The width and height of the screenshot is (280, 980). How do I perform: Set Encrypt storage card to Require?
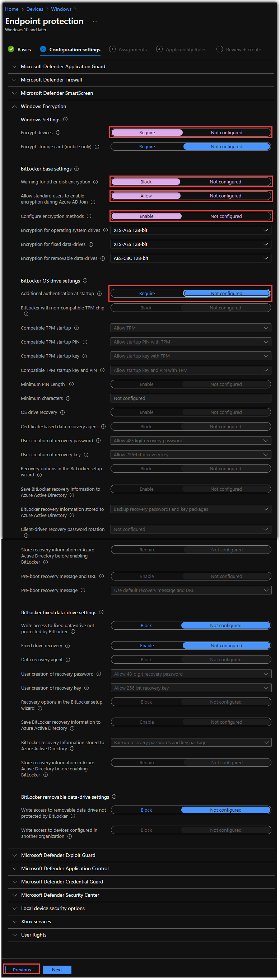(147, 147)
